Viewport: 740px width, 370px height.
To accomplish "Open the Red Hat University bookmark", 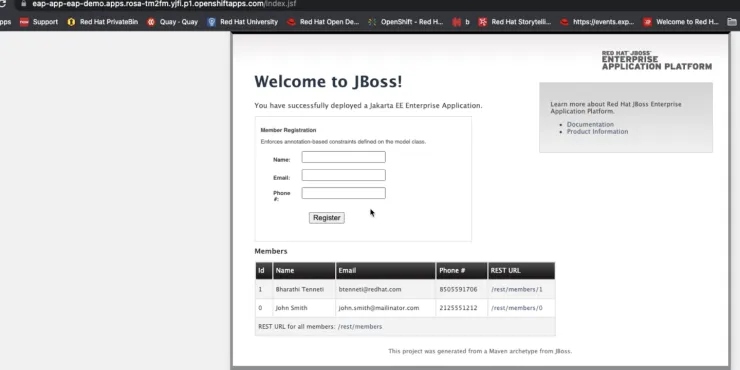I will [x=243, y=22].
